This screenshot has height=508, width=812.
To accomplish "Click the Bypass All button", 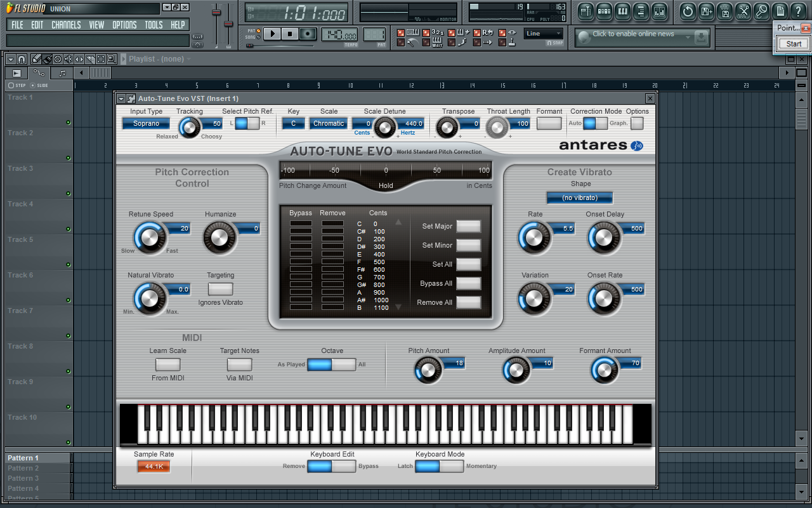I will tap(469, 283).
